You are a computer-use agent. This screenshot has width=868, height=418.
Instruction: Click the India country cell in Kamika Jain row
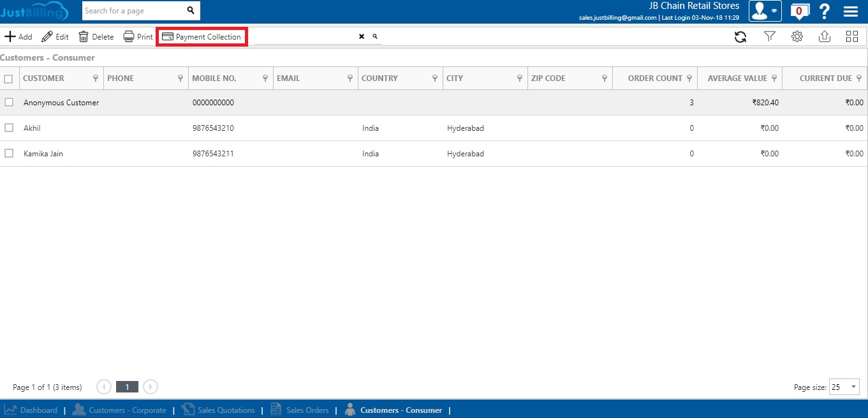371,154
